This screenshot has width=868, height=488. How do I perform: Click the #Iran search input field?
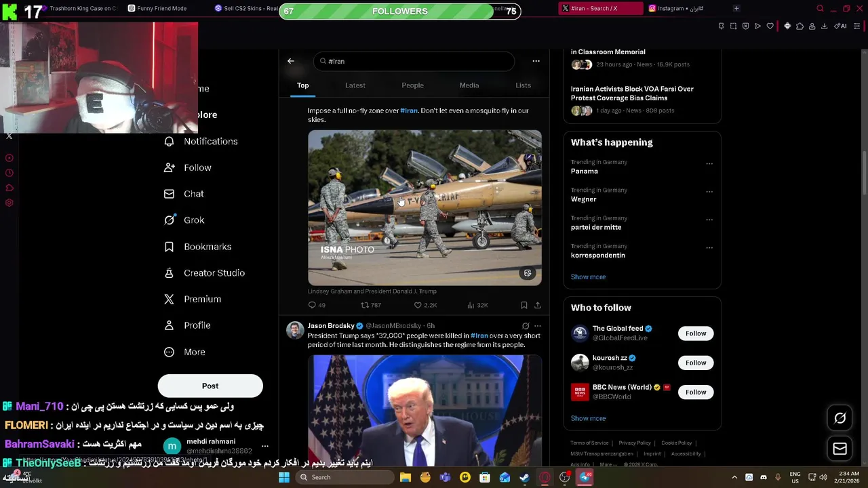point(414,61)
